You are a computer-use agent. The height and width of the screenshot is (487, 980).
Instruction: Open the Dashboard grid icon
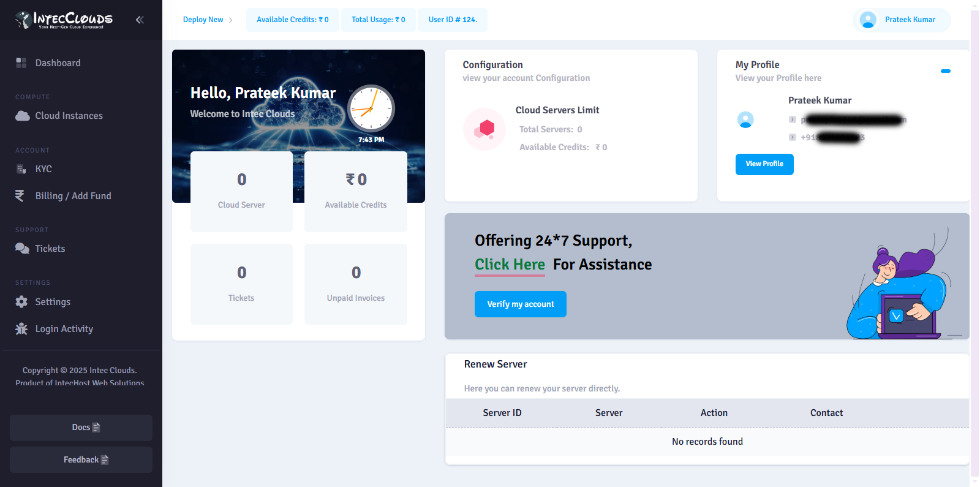point(21,63)
